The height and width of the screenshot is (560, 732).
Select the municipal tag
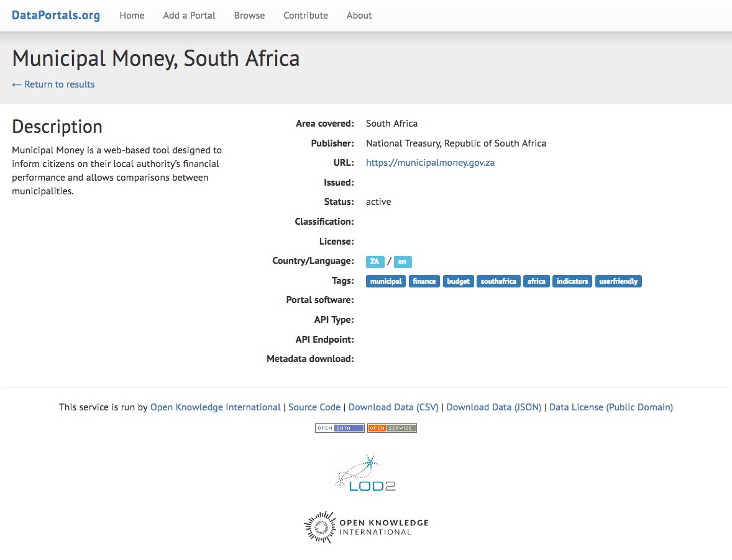coord(386,281)
